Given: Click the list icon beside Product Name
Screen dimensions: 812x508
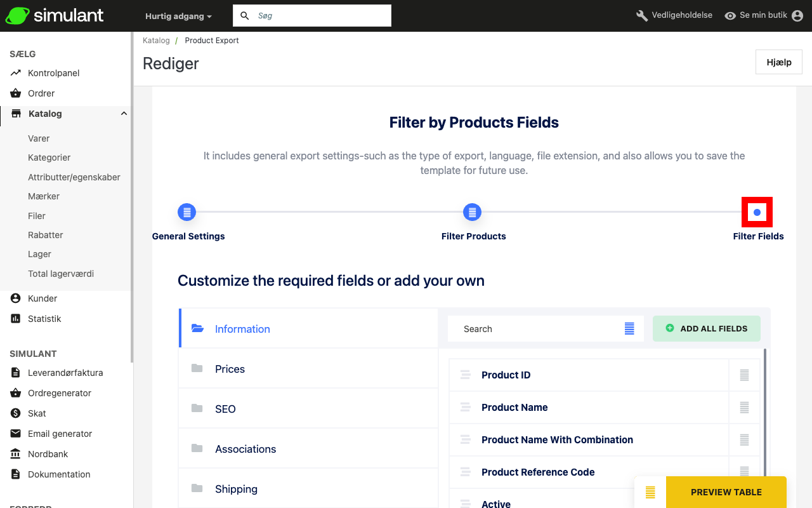Looking at the screenshot, I should [745, 408].
